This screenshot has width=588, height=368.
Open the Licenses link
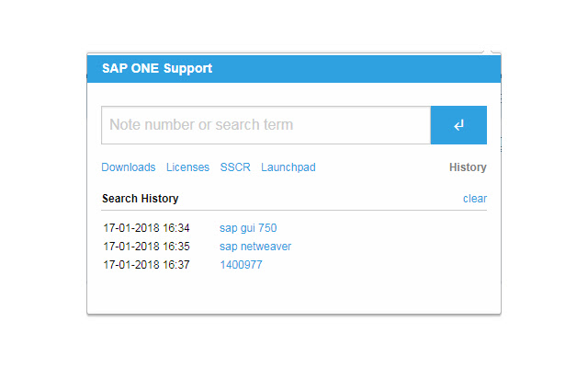pyautogui.click(x=187, y=167)
